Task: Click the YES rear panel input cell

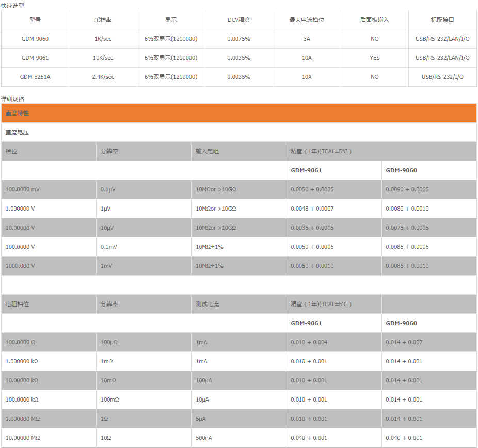Action: (x=375, y=58)
